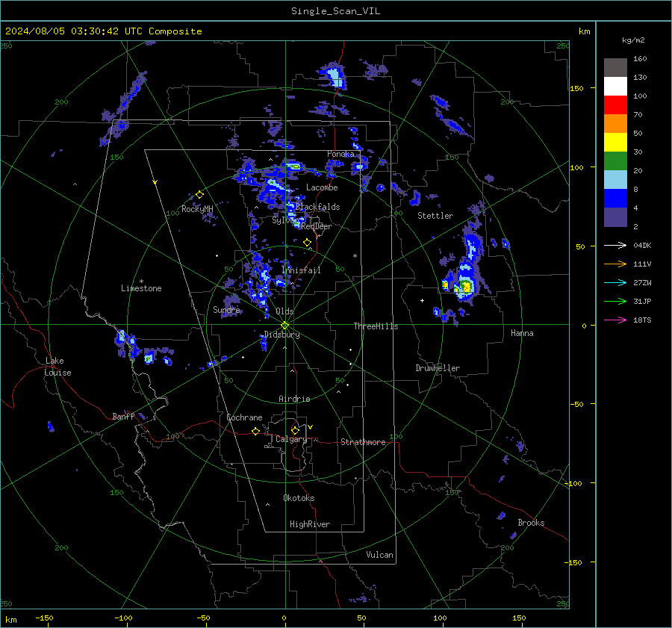Click the grey 130-160 legend color block

click(x=615, y=67)
